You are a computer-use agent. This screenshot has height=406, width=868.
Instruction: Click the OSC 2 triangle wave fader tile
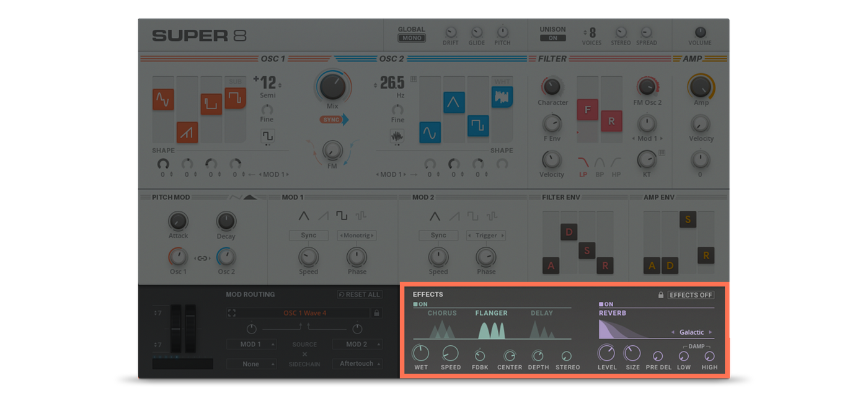click(454, 102)
